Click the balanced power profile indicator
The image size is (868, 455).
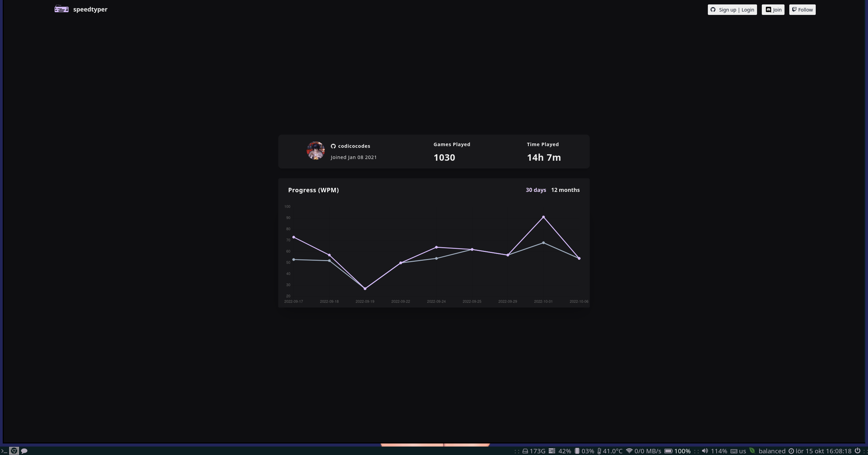tap(772, 451)
